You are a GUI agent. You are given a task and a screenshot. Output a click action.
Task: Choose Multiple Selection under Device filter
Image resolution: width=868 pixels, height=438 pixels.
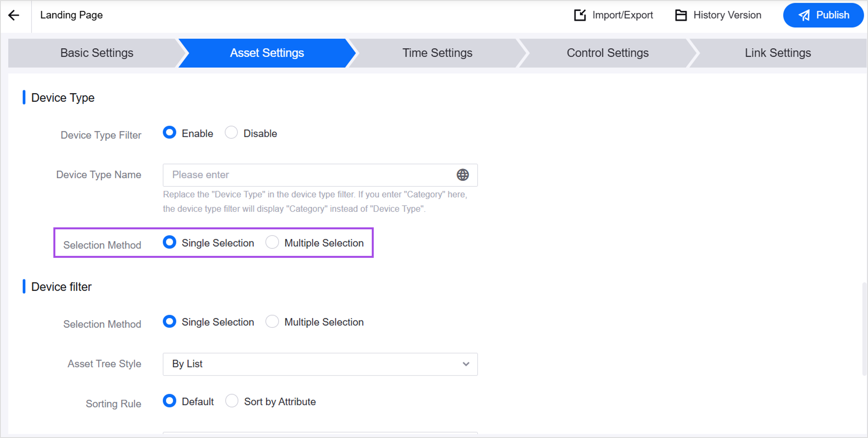[x=272, y=322]
